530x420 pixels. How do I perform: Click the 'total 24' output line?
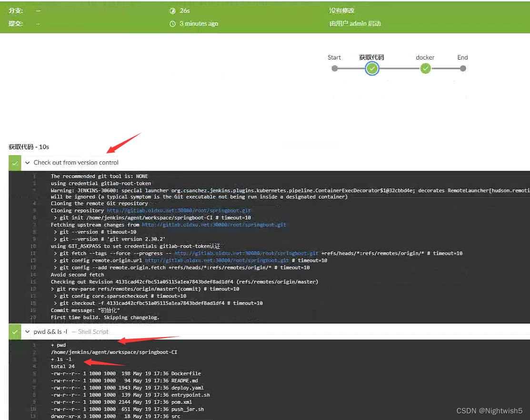pos(62,366)
